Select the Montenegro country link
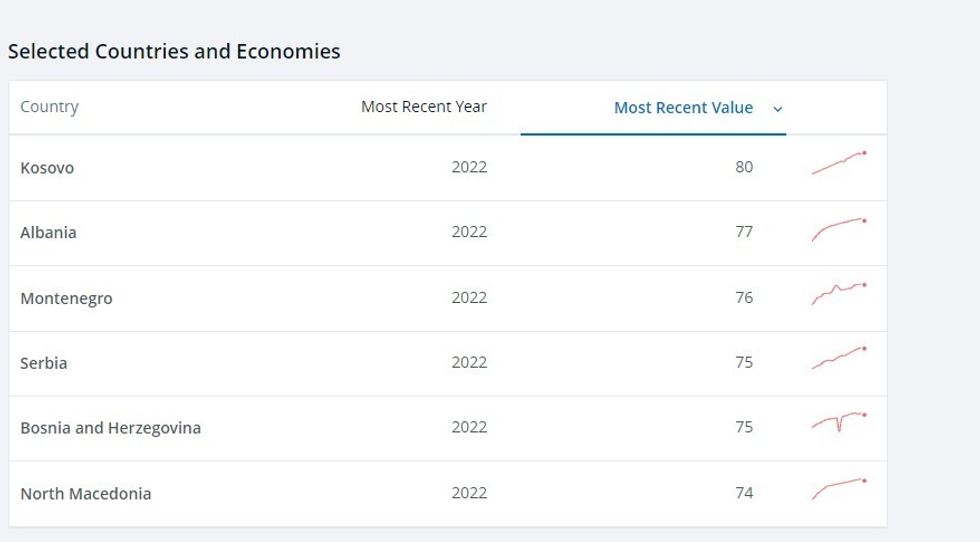980x542 pixels. (x=66, y=298)
